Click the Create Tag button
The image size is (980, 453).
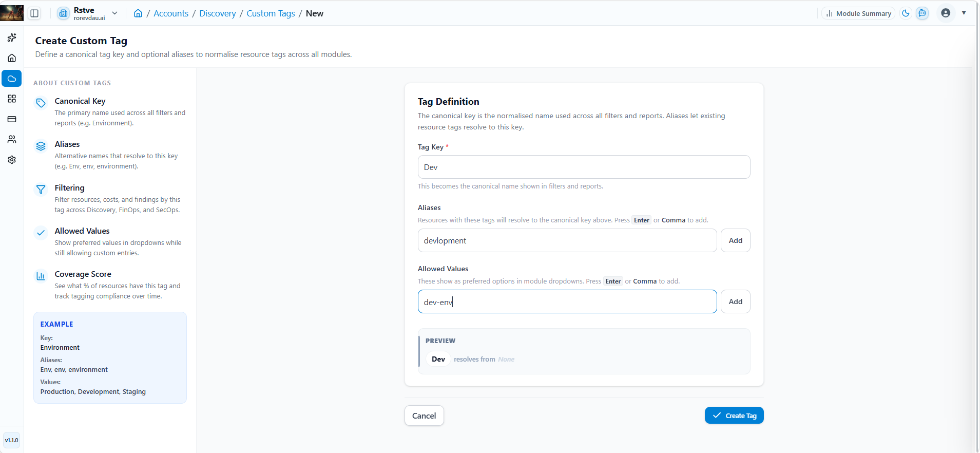point(734,416)
